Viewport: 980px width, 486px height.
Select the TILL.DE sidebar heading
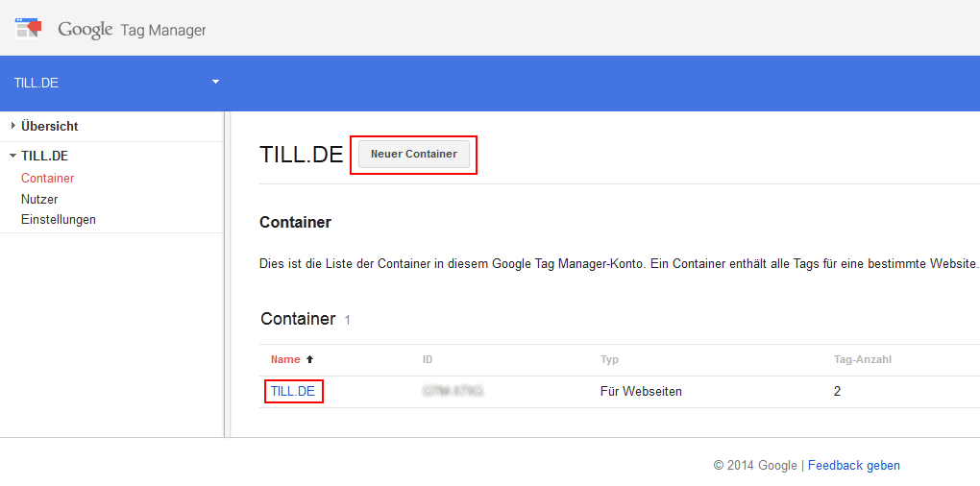[x=44, y=157]
